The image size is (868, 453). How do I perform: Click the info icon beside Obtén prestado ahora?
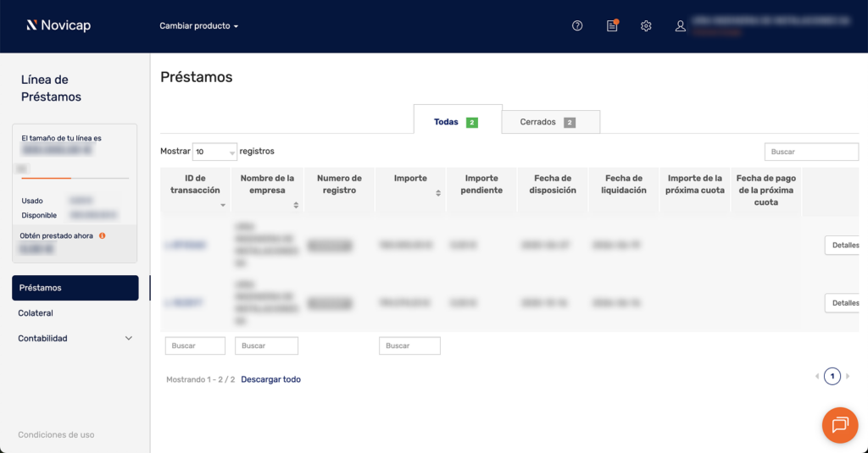coord(102,235)
